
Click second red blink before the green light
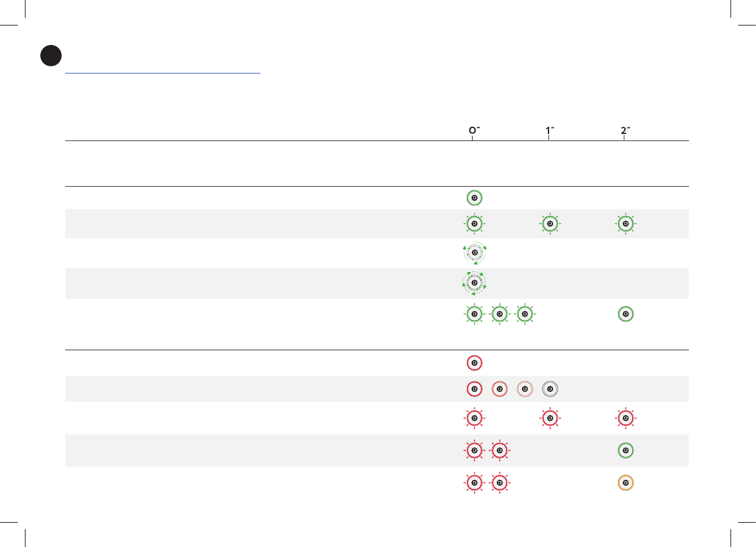point(499,450)
